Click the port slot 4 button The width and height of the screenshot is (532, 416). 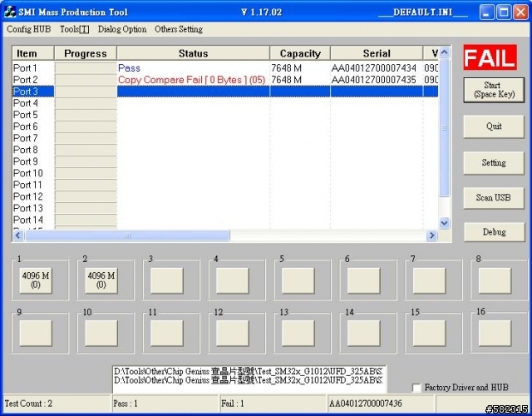pyautogui.click(x=233, y=280)
